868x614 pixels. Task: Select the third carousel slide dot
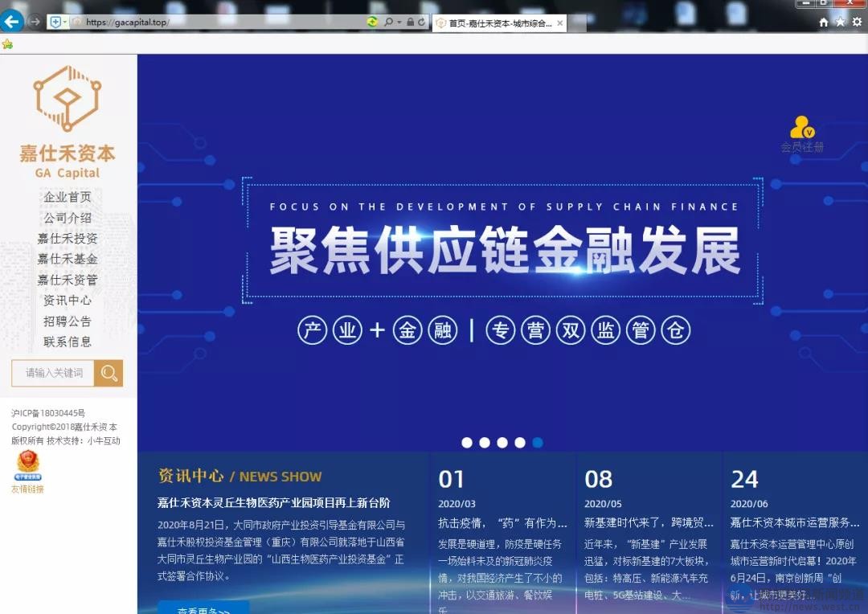502,443
